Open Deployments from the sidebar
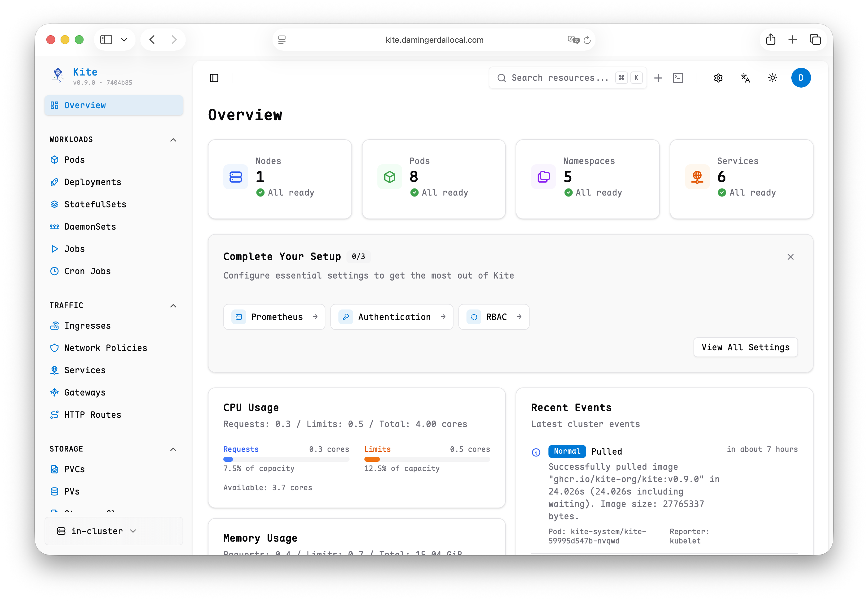Screen dimensions: 868x601 click(x=92, y=182)
